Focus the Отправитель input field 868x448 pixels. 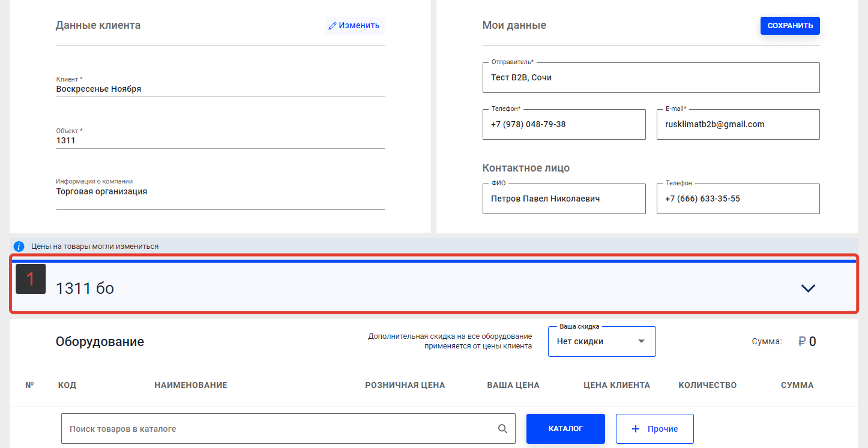tap(651, 77)
